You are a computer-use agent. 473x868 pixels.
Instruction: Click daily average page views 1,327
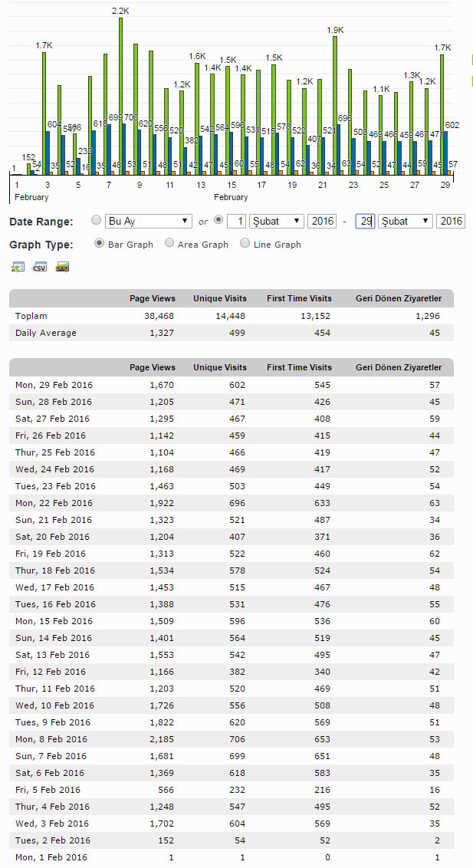162,333
